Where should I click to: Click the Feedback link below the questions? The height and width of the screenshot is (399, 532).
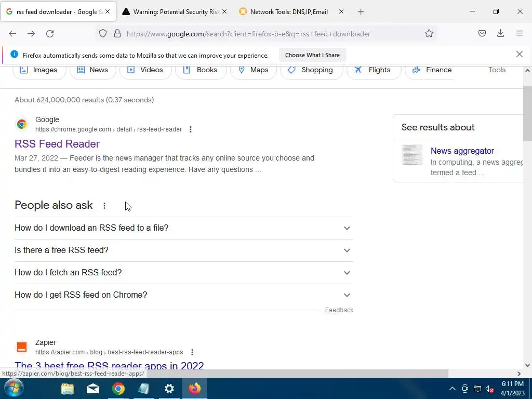pyautogui.click(x=339, y=310)
